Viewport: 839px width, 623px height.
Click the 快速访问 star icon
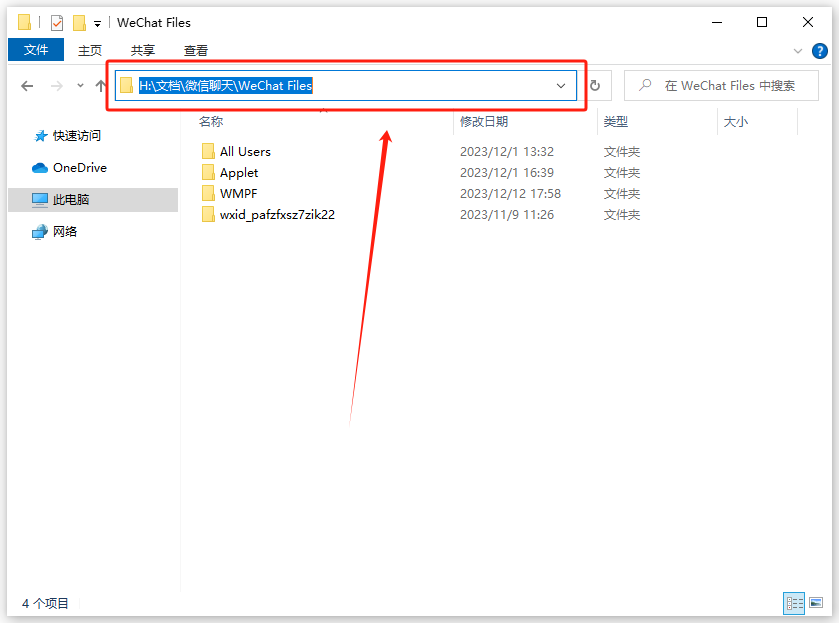41,136
